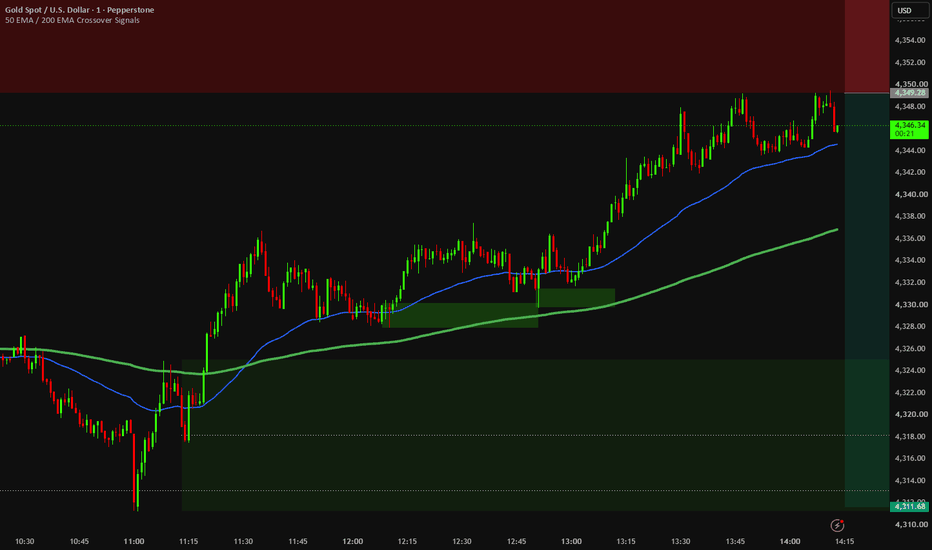Click the small green box near 12:30
932x550 pixels.
(461, 315)
